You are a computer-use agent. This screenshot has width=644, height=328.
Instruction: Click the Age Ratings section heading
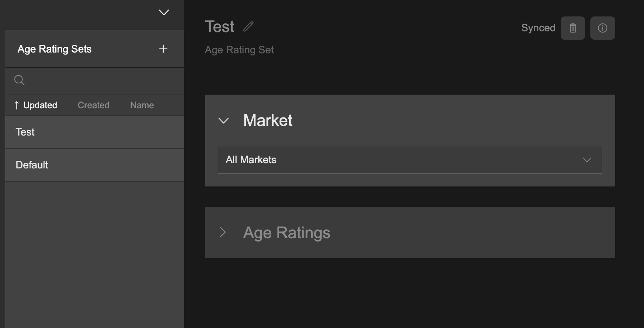286,233
